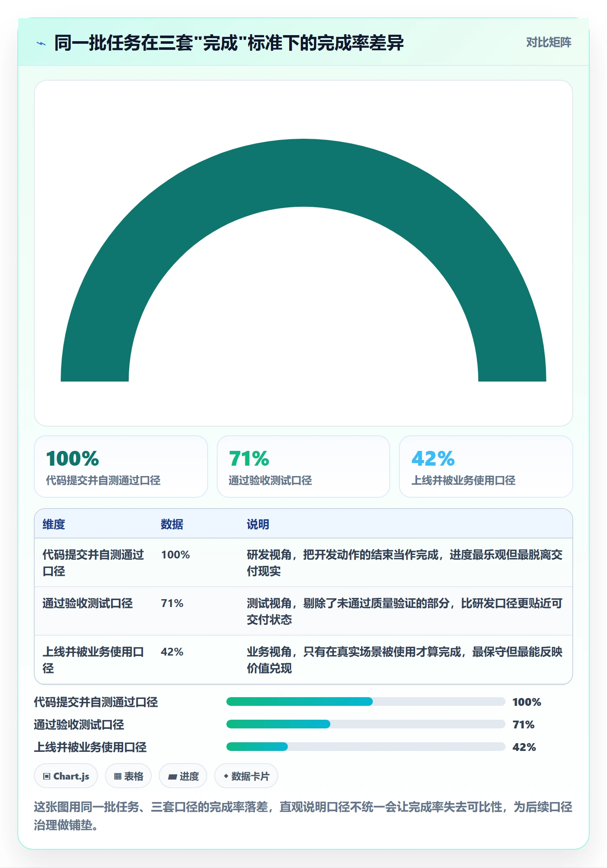Image resolution: width=607 pixels, height=868 pixels.
Task: Click the 通过验收测试口径 cell in the table
Action: click(x=88, y=603)
